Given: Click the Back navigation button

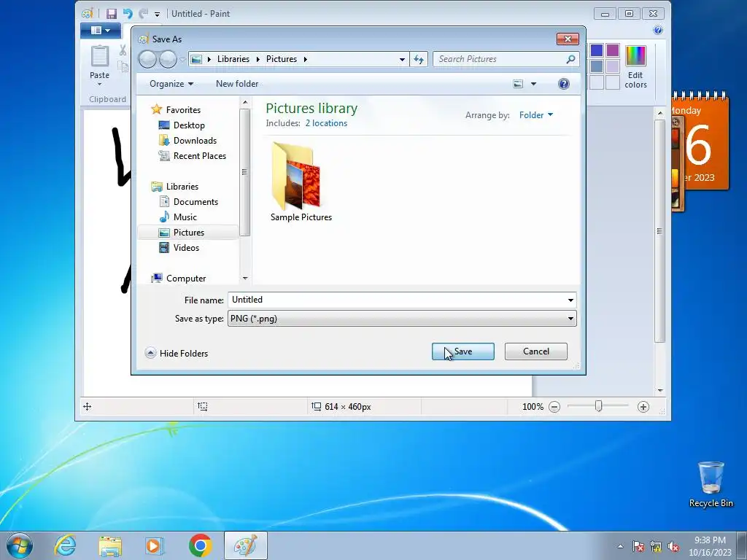Looking at the screenshot, I should (x=147, y=60).
